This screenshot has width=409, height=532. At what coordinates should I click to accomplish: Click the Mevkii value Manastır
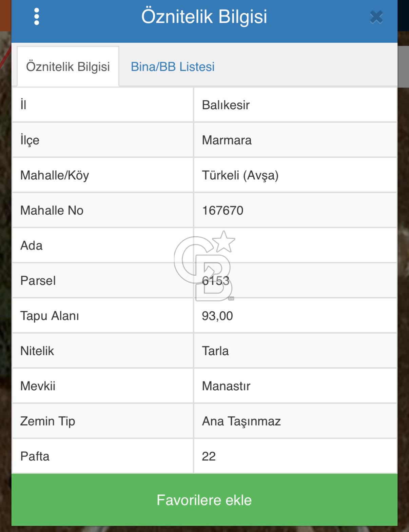(x=226, y=386)
